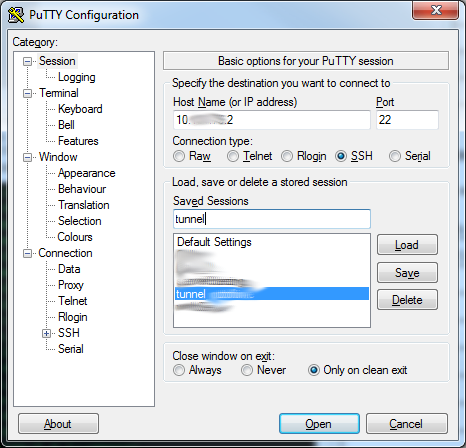Click the About button
The image size is (466, 448).
[58, 424]
